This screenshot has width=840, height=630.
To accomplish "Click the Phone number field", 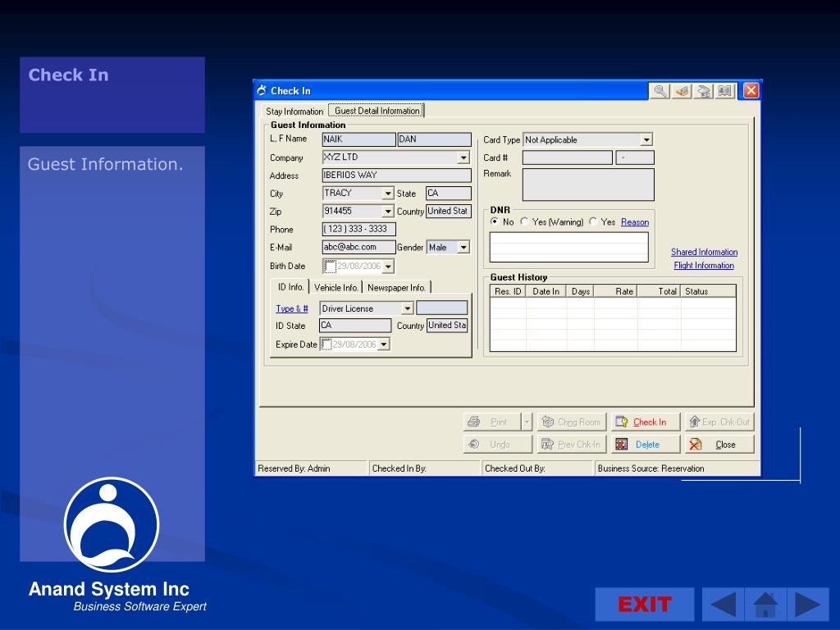I will point(359,230).
